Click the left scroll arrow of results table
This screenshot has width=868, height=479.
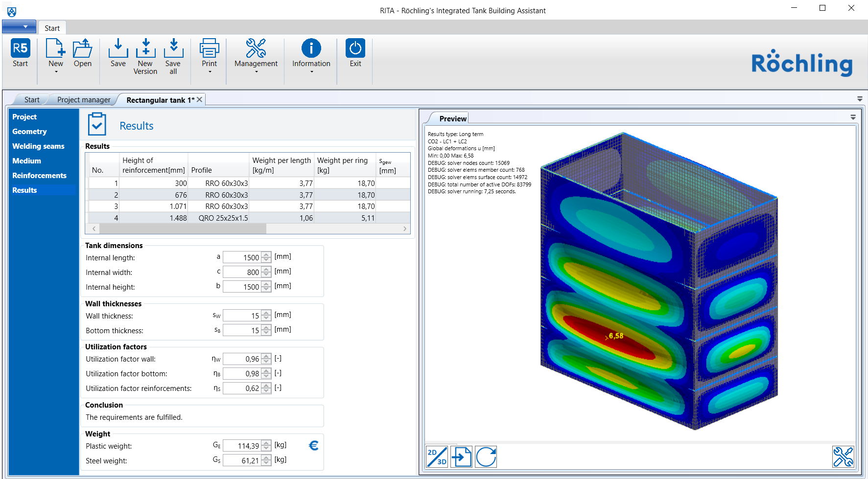pyautogui.click(x=94, y=228)
